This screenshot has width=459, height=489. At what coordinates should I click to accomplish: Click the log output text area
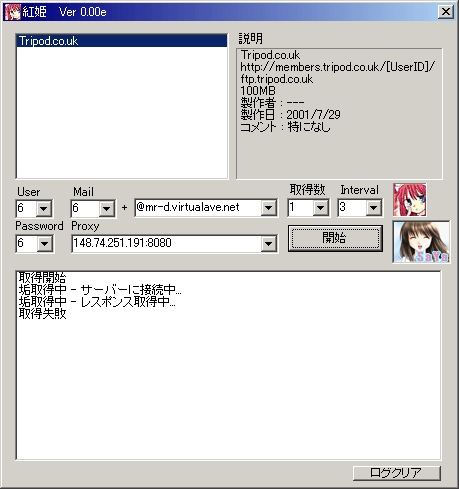pyautogui.click(x=228, y=365)
